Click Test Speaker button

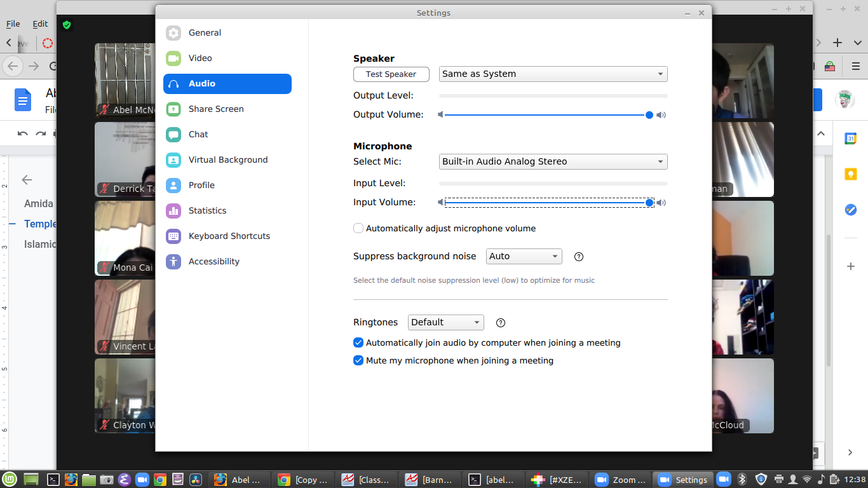click(x=391, y=74)
